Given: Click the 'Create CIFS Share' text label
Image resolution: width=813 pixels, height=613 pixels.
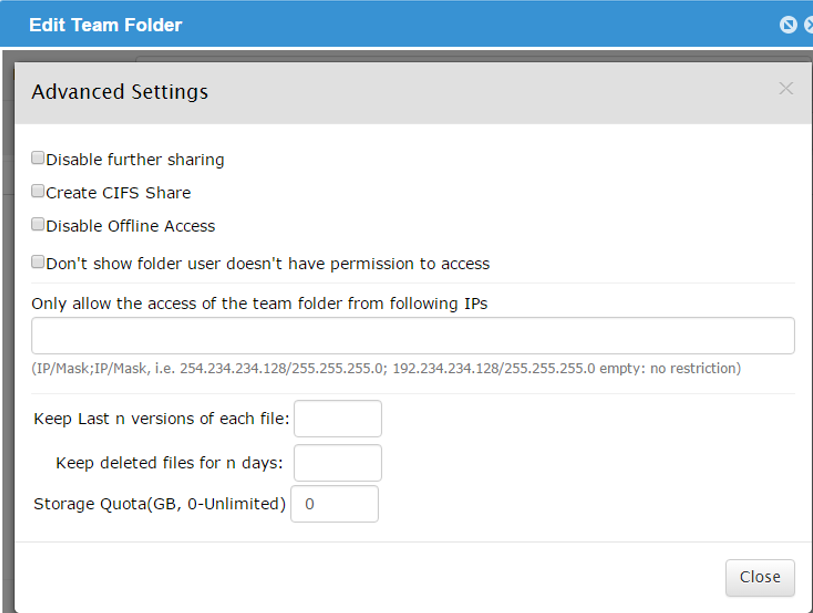Looking at the screenshot, I should (x=118, y=193).
